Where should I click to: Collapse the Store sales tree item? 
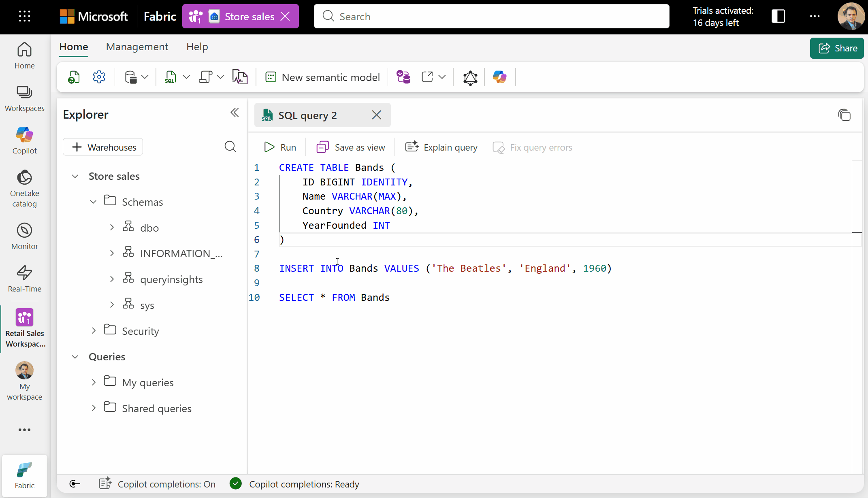coord(75,176)
